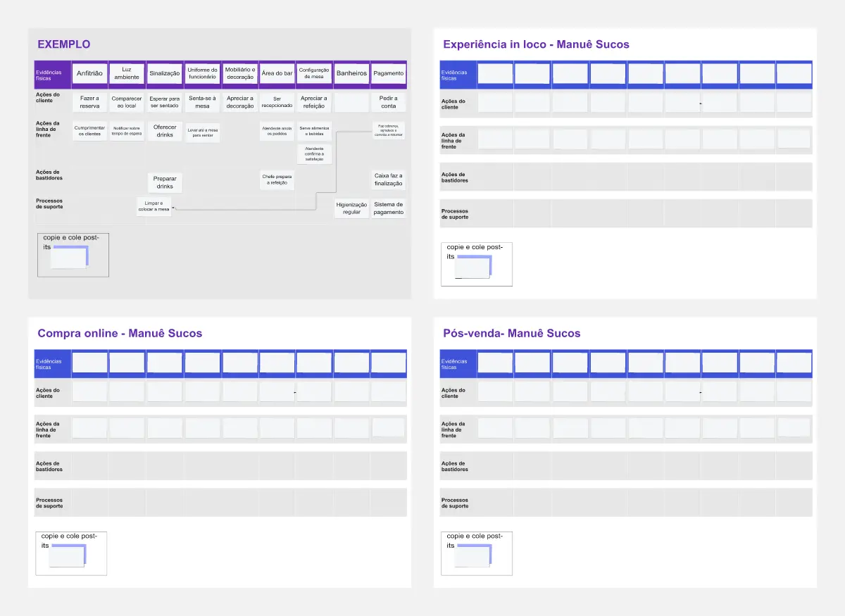Screen dimensions: 845x616
Task: Select the Limpar e colocar a mesa note
Action: click(x=153, y=206)
